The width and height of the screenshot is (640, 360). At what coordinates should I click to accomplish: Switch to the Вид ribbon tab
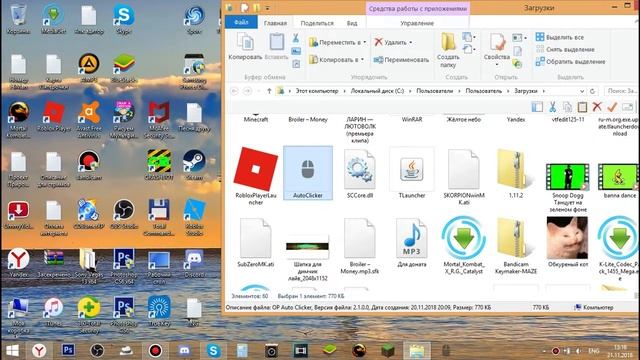(x=352, y=23)
